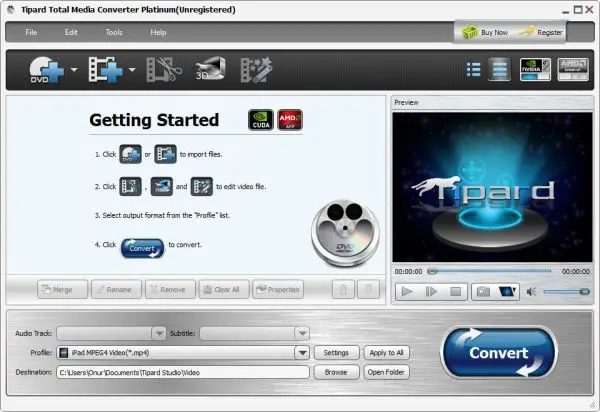Stop the preview playback
Image resolution: width=600 pixels, height=412 pixels.
[x=455, y=292]
